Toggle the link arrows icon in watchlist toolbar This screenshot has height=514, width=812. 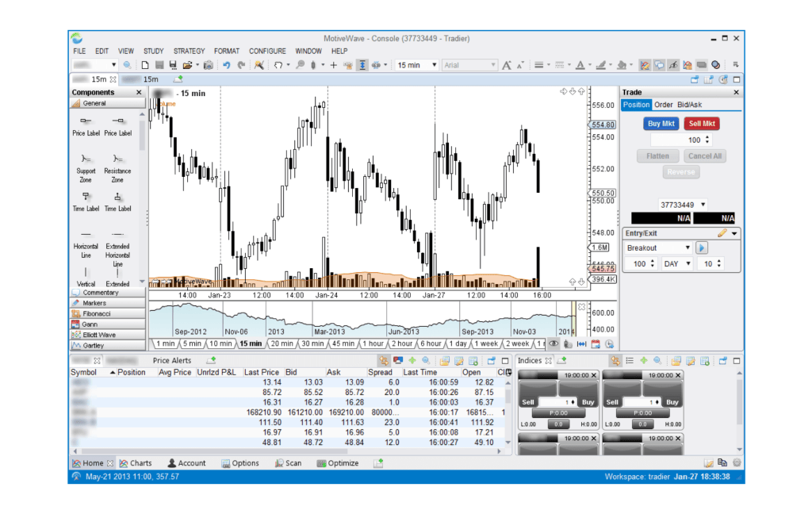[384, 361]
